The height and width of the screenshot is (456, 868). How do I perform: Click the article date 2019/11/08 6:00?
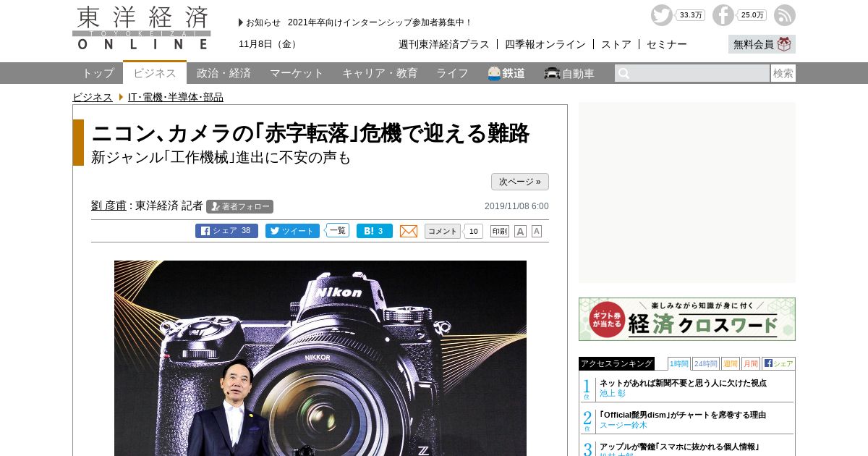[x=516, y=206]
